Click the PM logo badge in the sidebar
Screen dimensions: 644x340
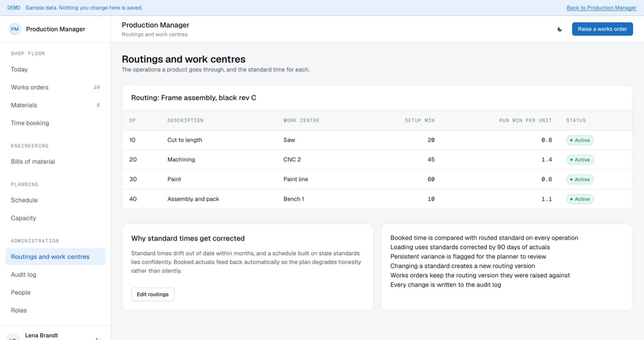pyautogui.click(x=15, y=29)
